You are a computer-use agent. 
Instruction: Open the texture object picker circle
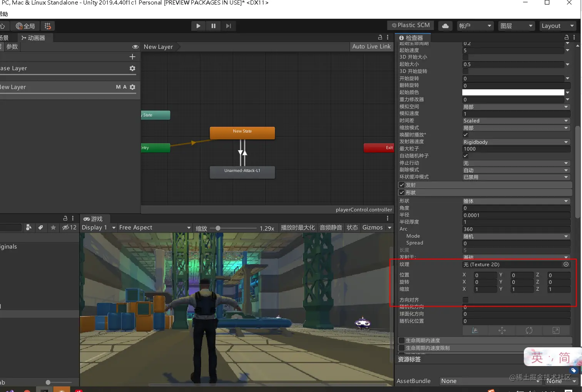tap(566, 264)
